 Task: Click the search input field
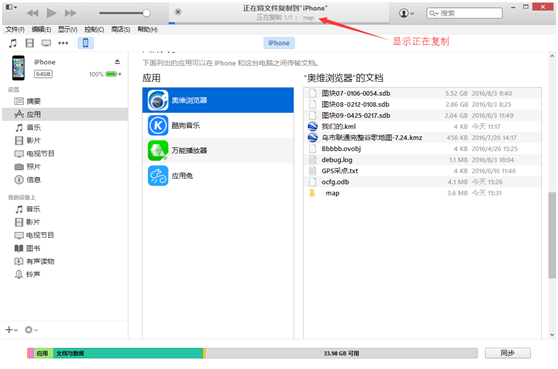(x=464, y=13)
